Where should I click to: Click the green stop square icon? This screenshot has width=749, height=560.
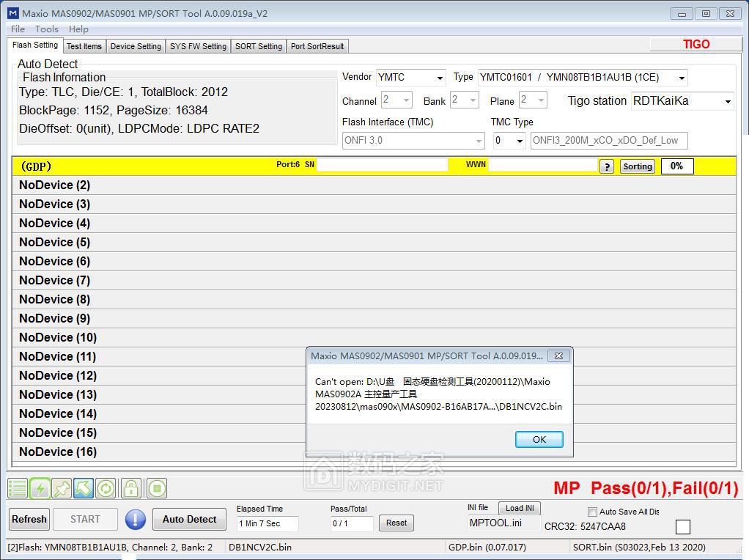coord(156,488)
